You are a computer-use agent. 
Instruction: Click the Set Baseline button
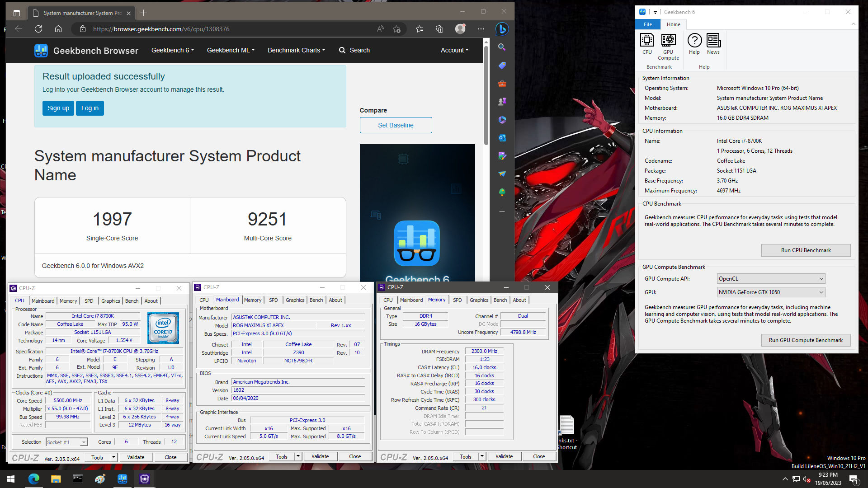(x=396, y=125)
